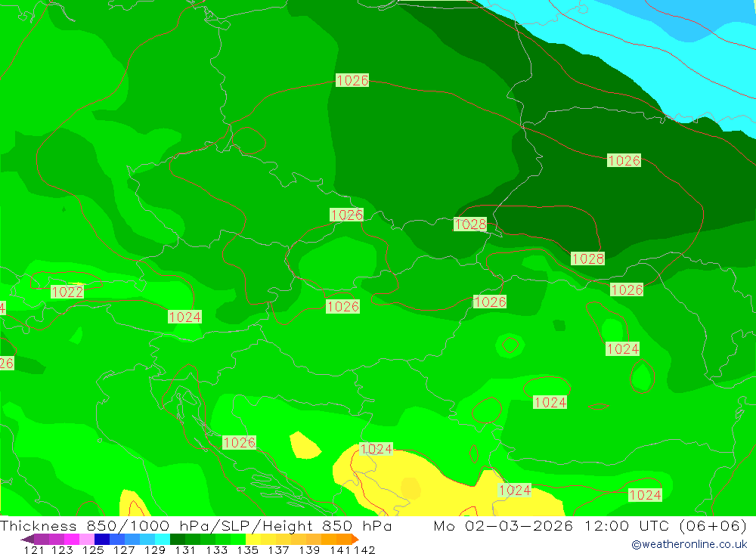Click the legend value 135

point(247,549)
